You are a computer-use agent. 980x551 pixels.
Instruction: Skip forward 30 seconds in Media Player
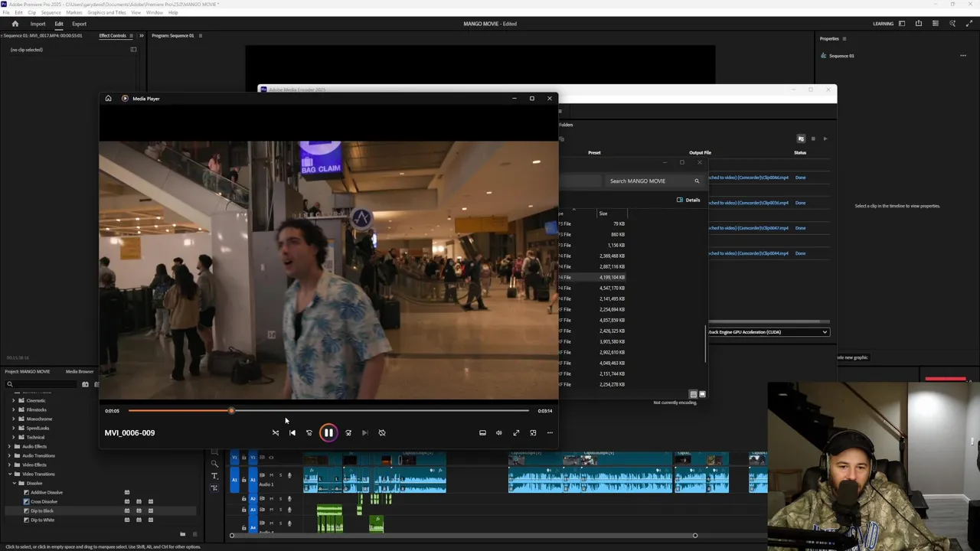pos(348,433)
